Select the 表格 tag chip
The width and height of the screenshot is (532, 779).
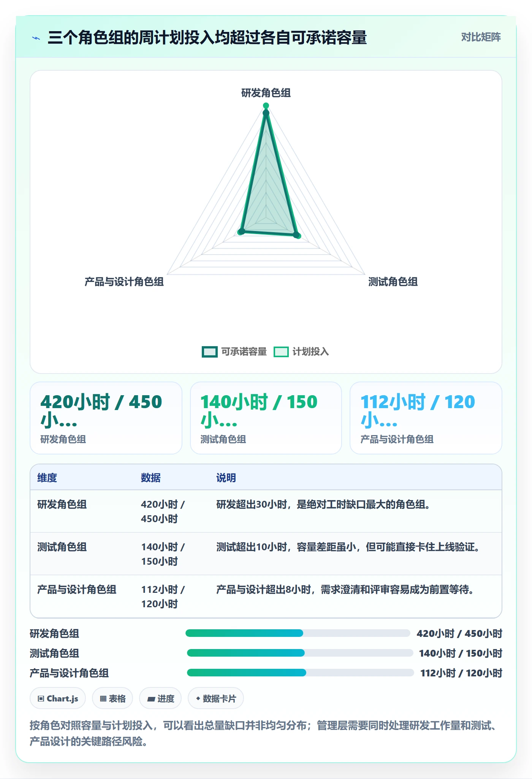tap(112, 698)
